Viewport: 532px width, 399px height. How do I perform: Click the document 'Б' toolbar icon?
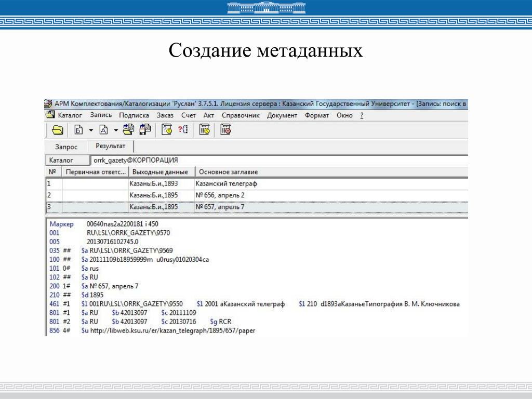coord(78,130)
